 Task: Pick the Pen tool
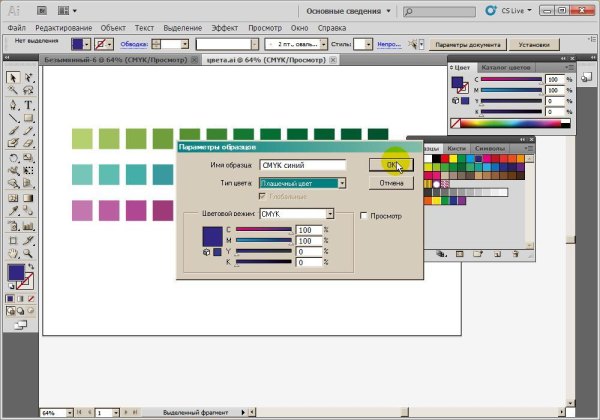point(13,104)
